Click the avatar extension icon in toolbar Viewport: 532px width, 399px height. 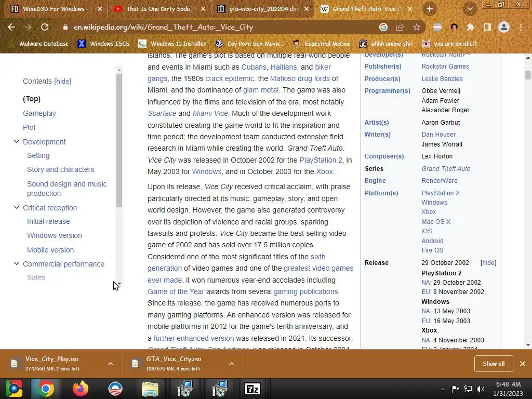454,27
